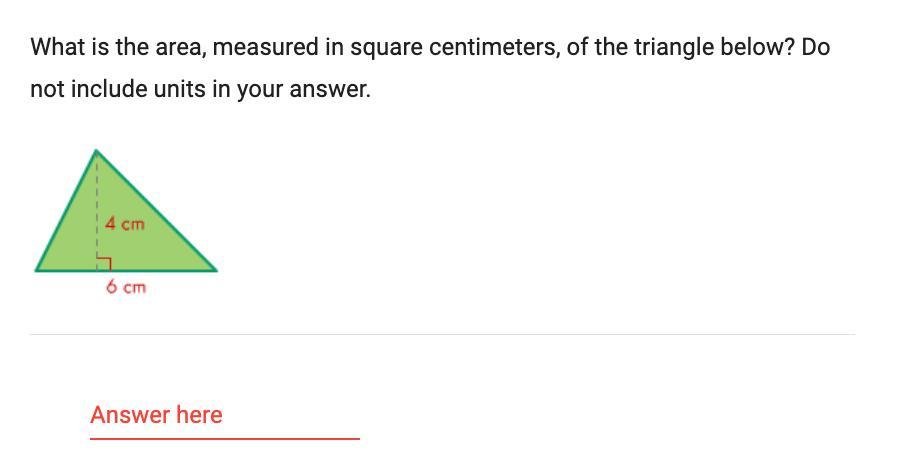The height and width of the screenshot is (460, 902).
Task: Click the 'Answer here' input field
Action: (224, 415)
